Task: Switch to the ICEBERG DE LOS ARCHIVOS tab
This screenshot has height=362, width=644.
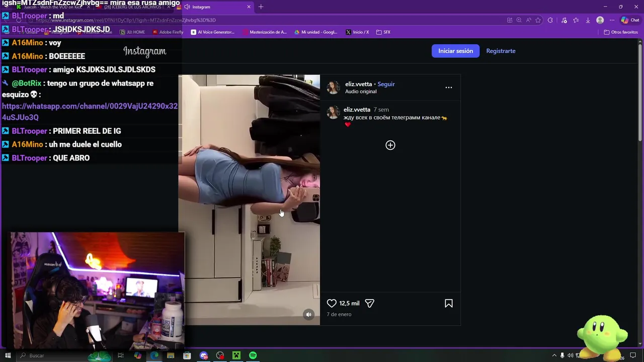Action: pyautogui.click(x=133, y=7)
